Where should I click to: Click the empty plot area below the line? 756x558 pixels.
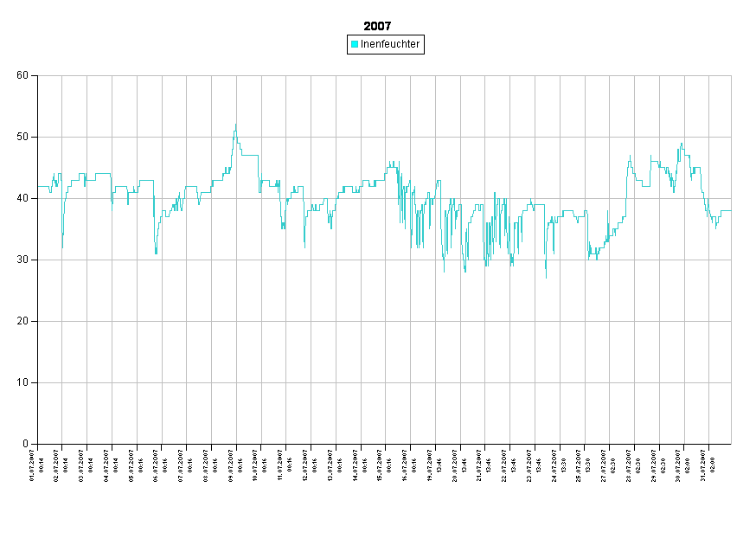tap(381, 363)
